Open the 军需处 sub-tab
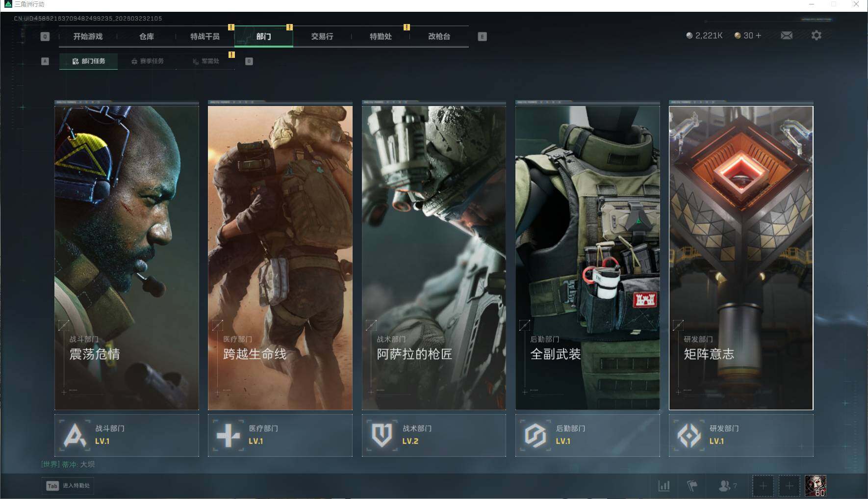 (x=205, y=61)
